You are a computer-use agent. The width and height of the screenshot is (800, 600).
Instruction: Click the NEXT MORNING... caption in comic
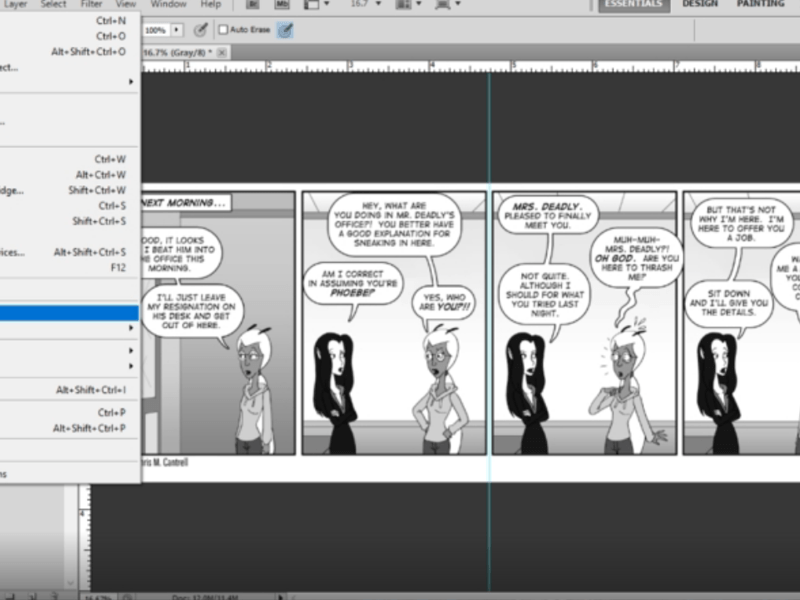[183, 203]
